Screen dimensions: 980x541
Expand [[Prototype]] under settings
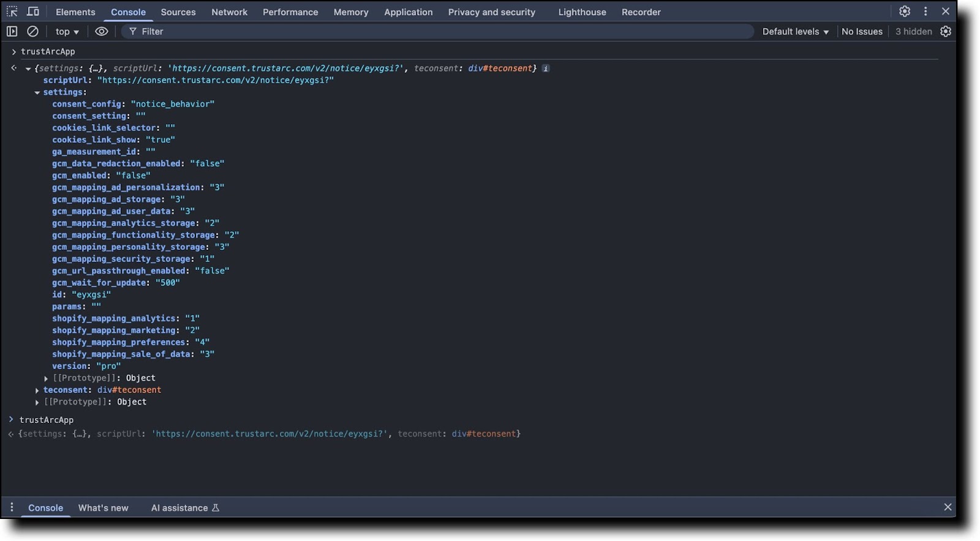(46, 379)
